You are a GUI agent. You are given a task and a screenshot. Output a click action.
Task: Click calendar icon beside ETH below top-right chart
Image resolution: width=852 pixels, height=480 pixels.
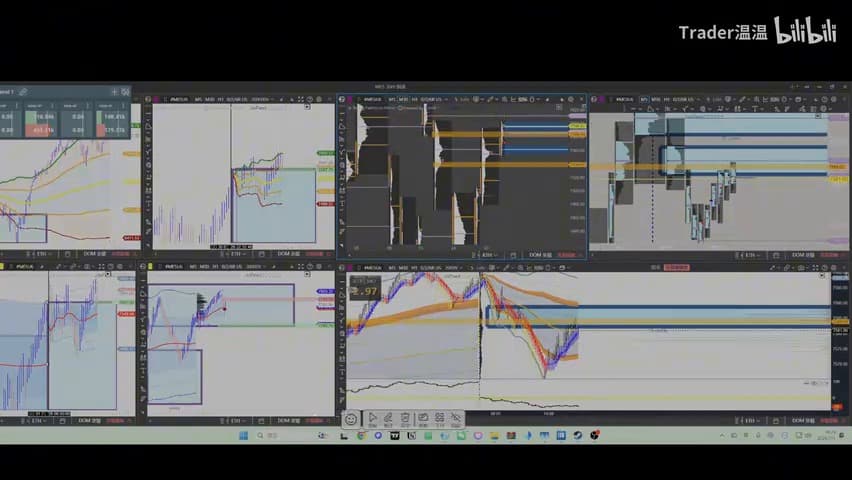point(775,254)
